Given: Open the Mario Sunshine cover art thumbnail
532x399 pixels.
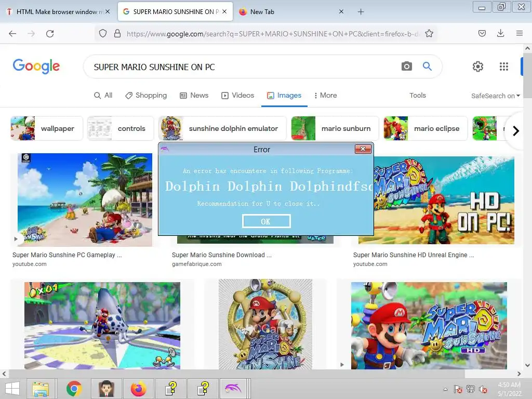Looking at the screenshot, I should click(x=265, y=324).
